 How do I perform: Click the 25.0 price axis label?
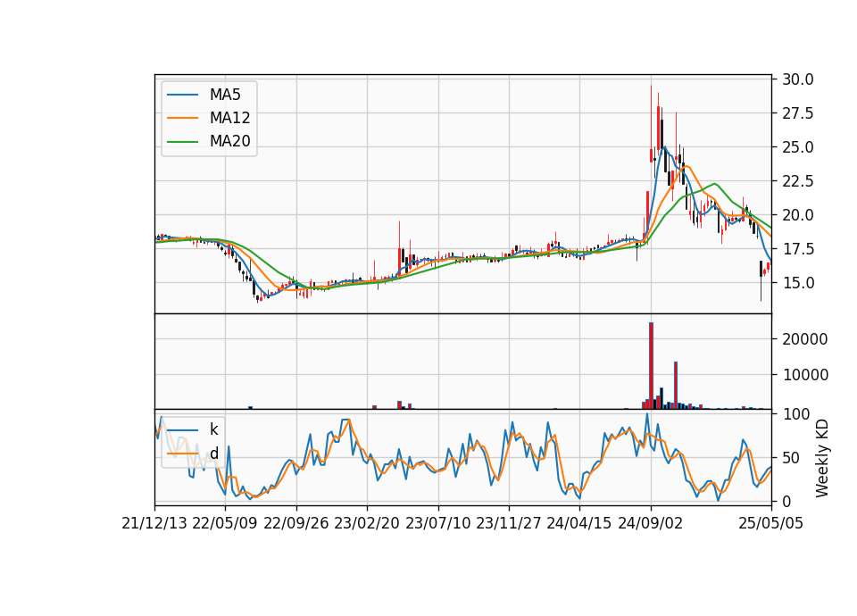[x=798, y=147]
